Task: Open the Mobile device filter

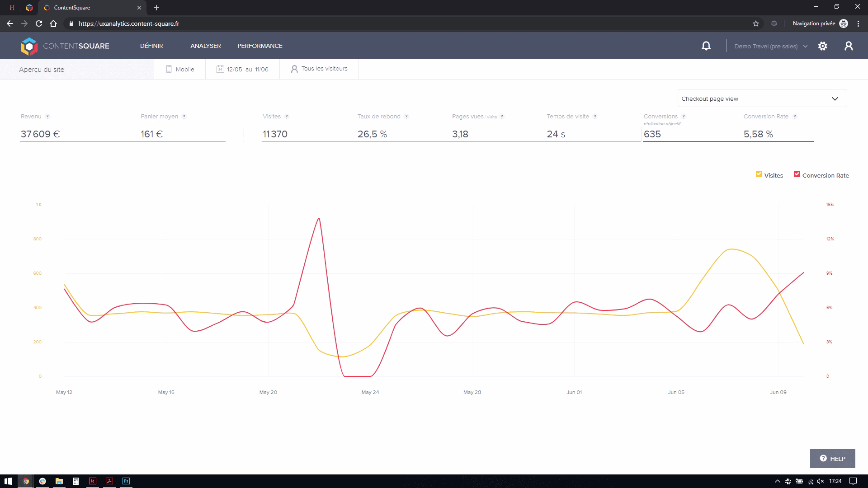Action: 180,69
